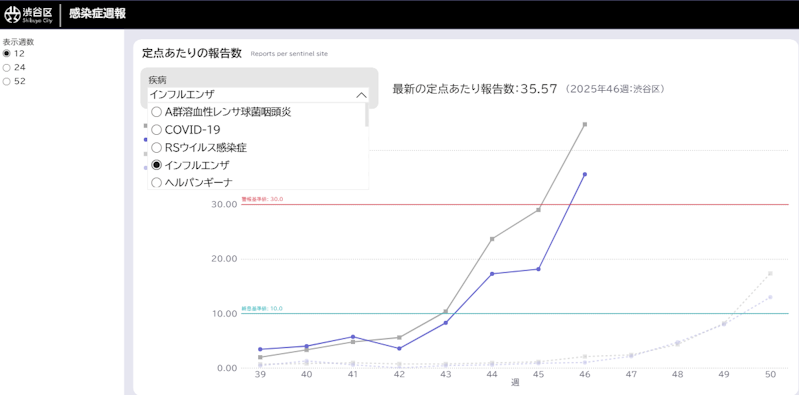This screenshot has height=395, width=799.
Task: Click the purple data point at week 43
Action: coord(446,323)
